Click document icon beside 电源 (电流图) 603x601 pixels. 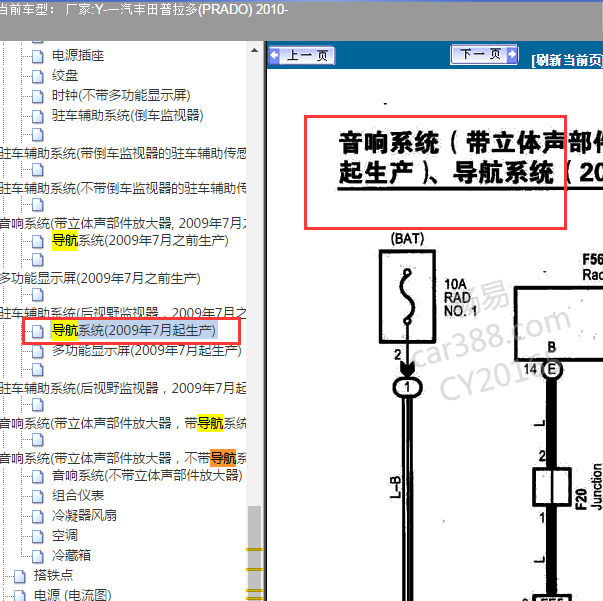[19, 595]
